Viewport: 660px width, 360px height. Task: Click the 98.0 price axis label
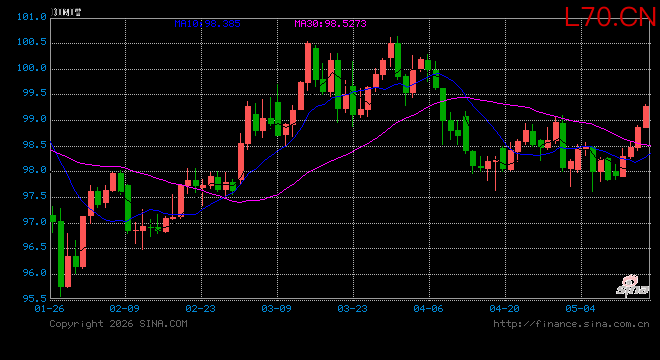(35, 170)
